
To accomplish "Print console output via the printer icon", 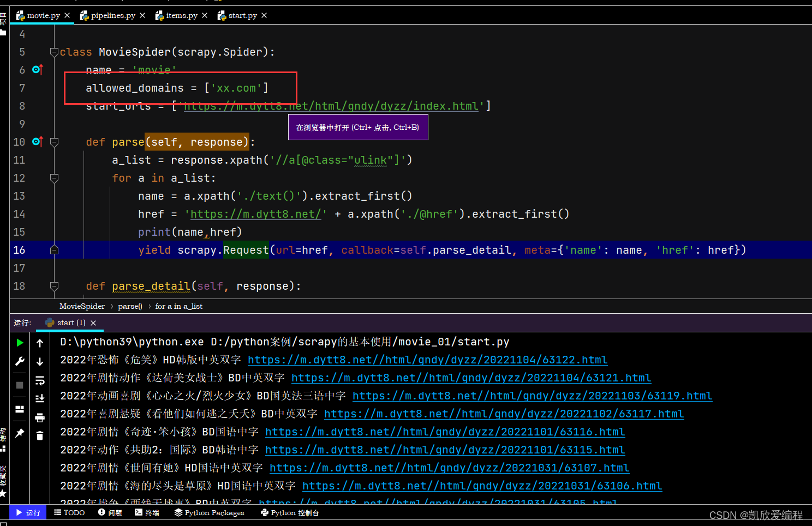I will pos(40,416).
